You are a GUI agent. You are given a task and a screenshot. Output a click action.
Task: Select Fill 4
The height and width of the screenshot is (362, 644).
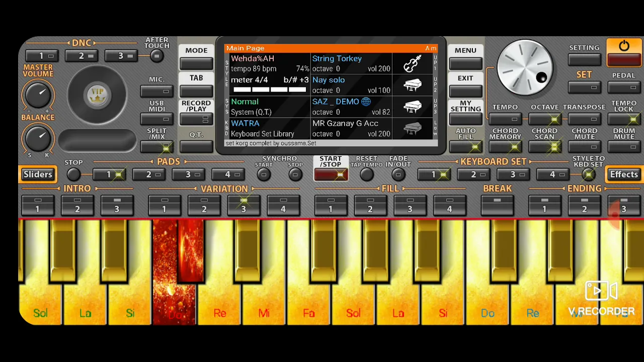(449, 205)
